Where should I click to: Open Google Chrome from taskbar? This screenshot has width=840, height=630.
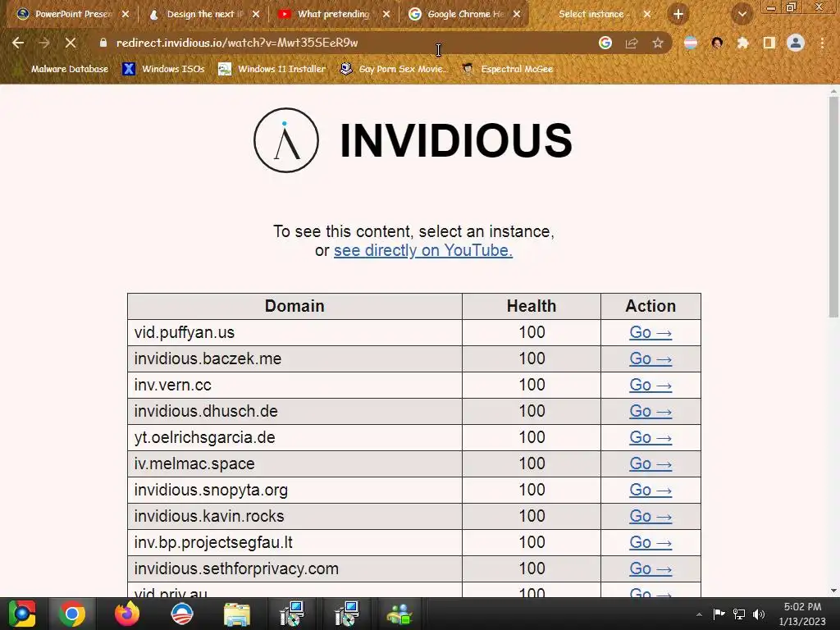72,614
